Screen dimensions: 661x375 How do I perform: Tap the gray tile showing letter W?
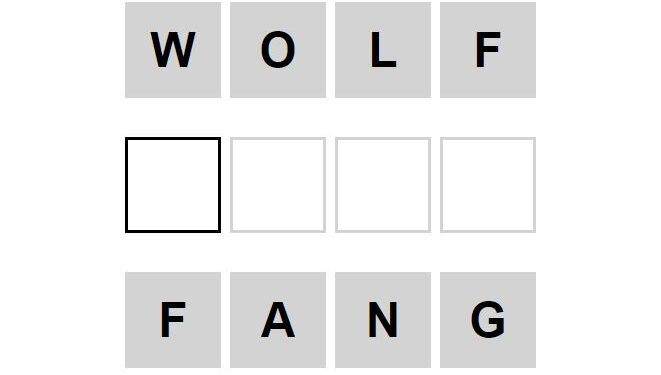(173, 50)
